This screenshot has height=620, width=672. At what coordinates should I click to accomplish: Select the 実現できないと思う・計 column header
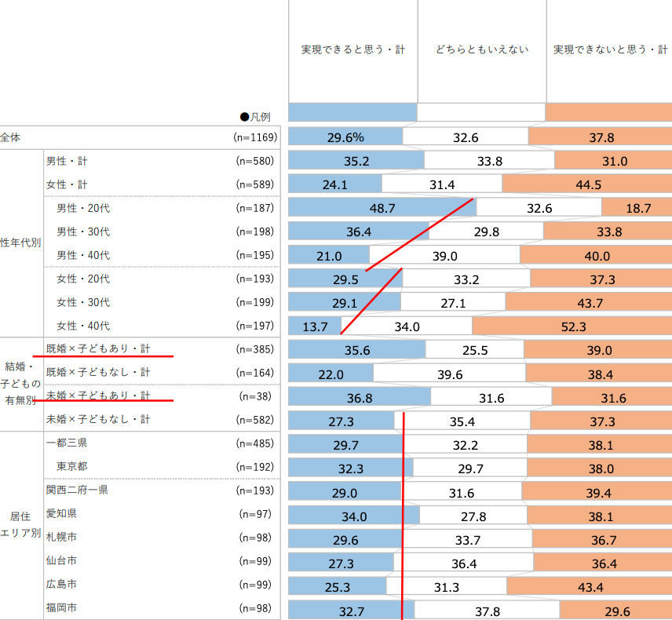click(609, 49)
